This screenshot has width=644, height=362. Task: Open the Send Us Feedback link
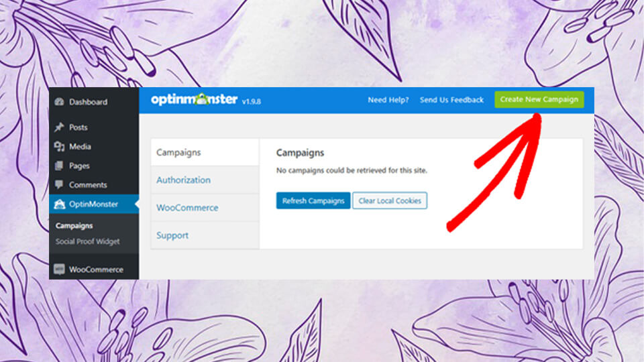point(451,100)
